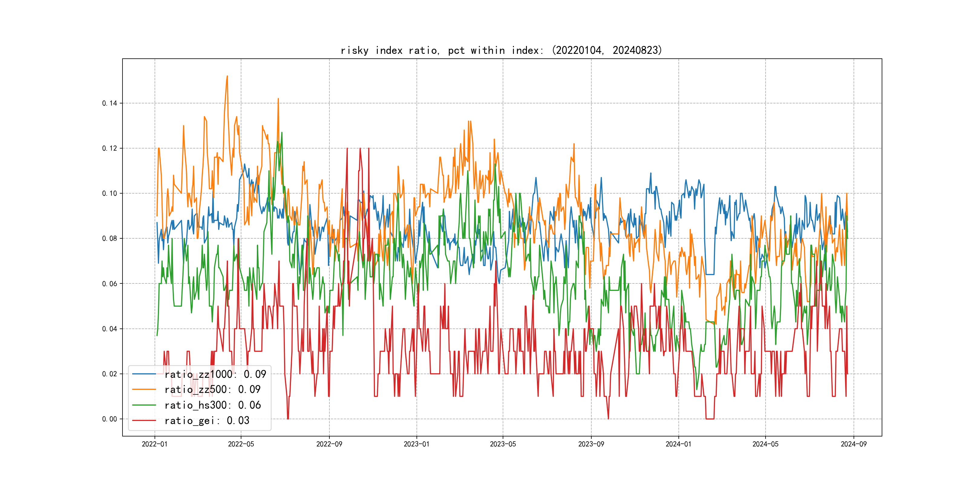Click the blue ratio_zz1000 legend line
Image resolution: width=980 pixels, height=490 pixels.
pos(144,374)
